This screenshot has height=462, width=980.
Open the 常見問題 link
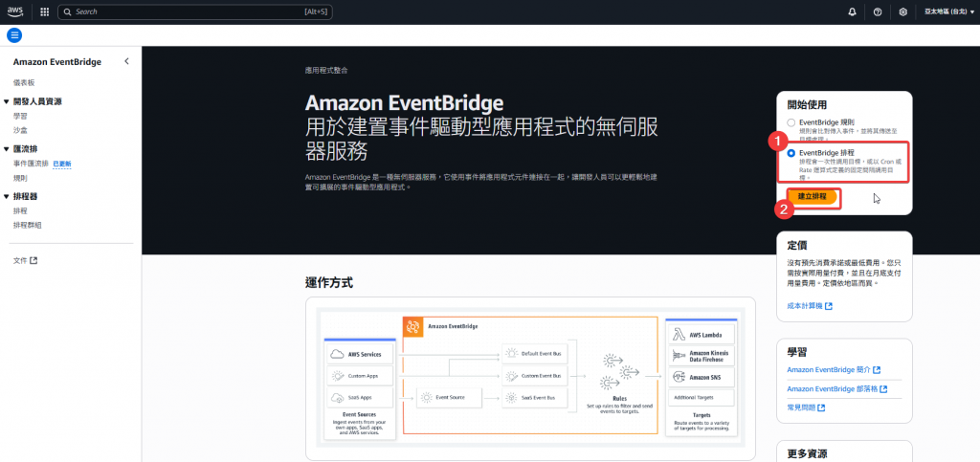[x=806, y=407]
